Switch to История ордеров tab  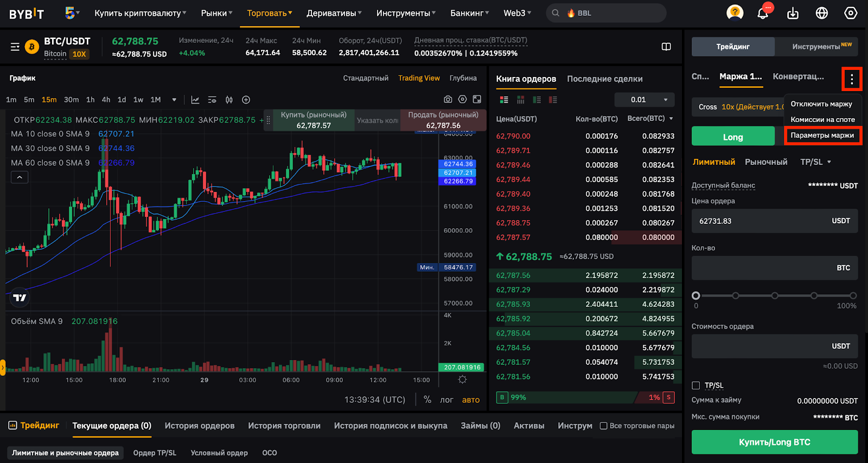pyautogui.click(x=200, y=426)
